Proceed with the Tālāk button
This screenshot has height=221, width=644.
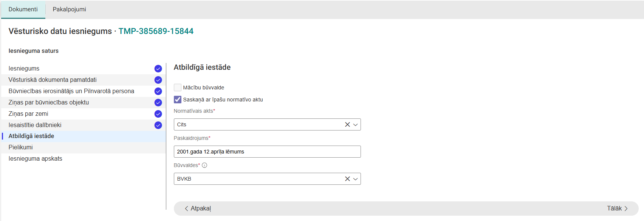point(617,209)
